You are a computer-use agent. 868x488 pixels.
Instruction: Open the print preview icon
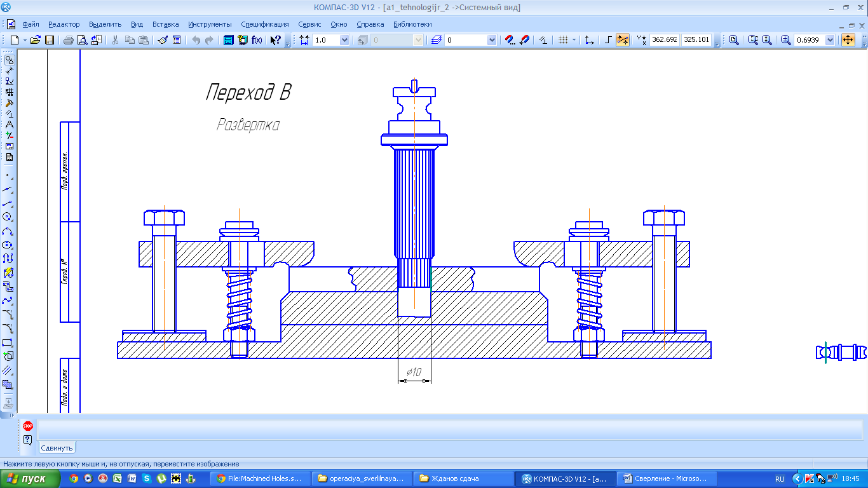(82, 40)
